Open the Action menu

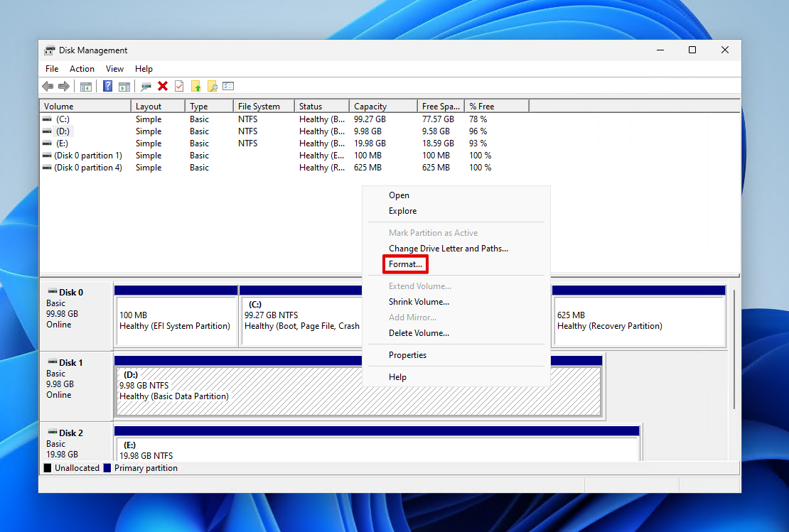pos(82,68)
